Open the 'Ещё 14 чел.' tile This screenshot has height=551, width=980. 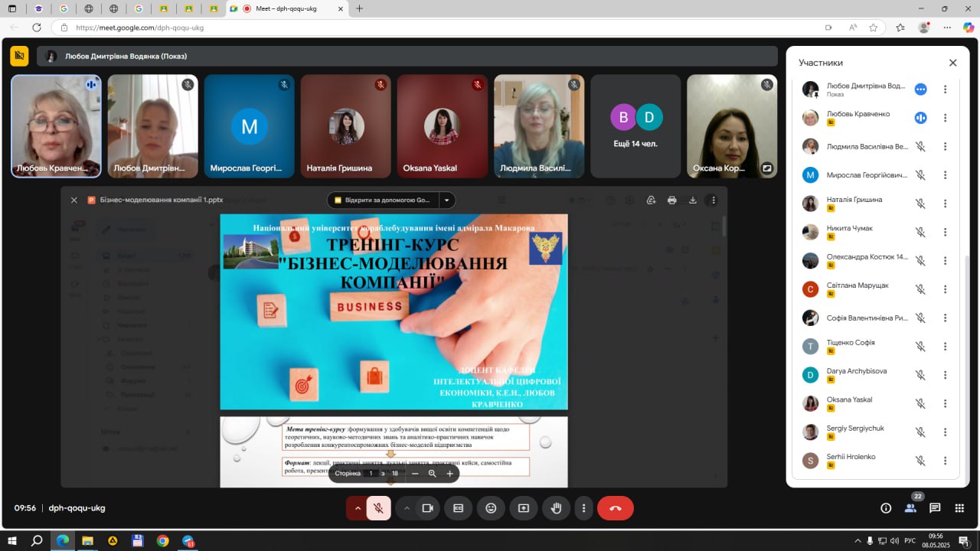(x=635, y=126)
